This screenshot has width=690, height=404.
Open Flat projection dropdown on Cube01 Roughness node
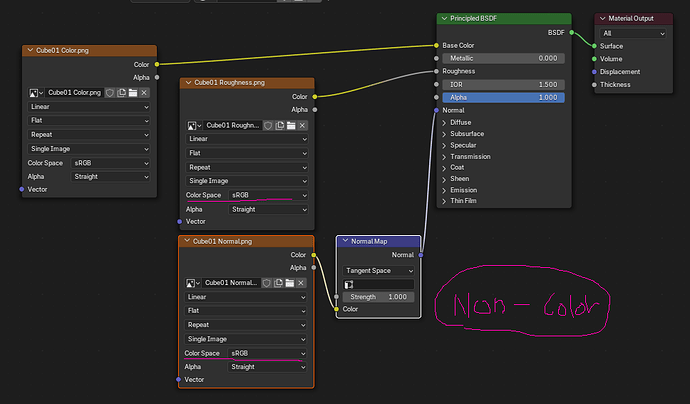point(246,153)
